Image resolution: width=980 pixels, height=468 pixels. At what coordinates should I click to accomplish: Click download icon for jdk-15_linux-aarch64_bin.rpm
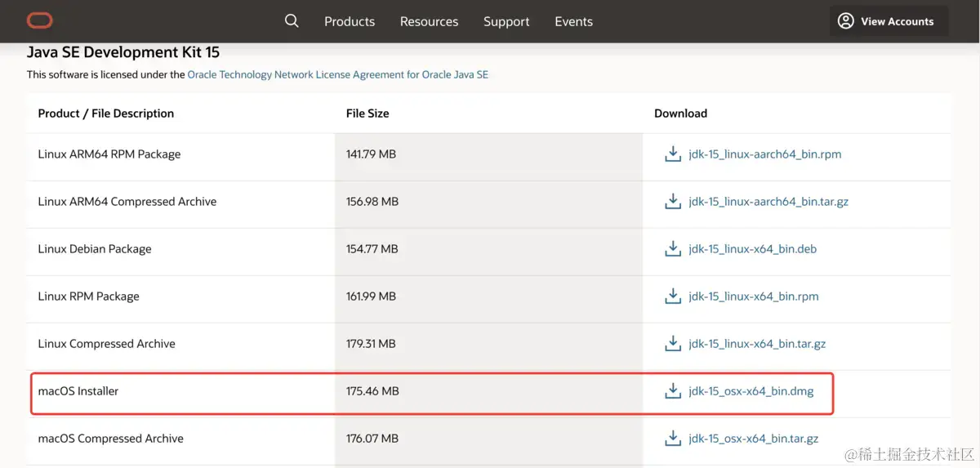pyautogui.click(x=673, y=154)
